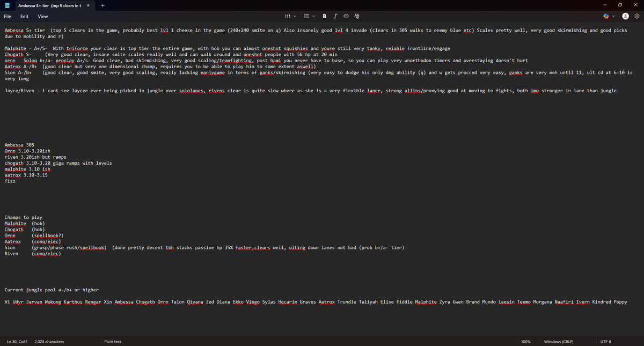Click 'Chogath S-' tier line start
The height and width of the screenshot is (346, 644).
click(x=18, y=55)
